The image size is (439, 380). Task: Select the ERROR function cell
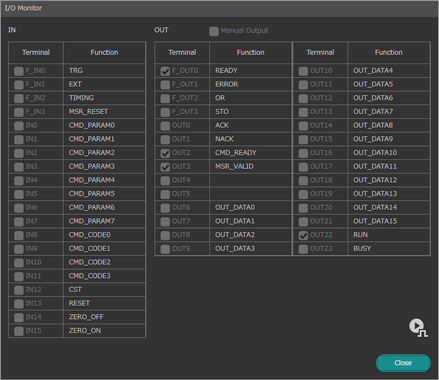click(251, 84)
